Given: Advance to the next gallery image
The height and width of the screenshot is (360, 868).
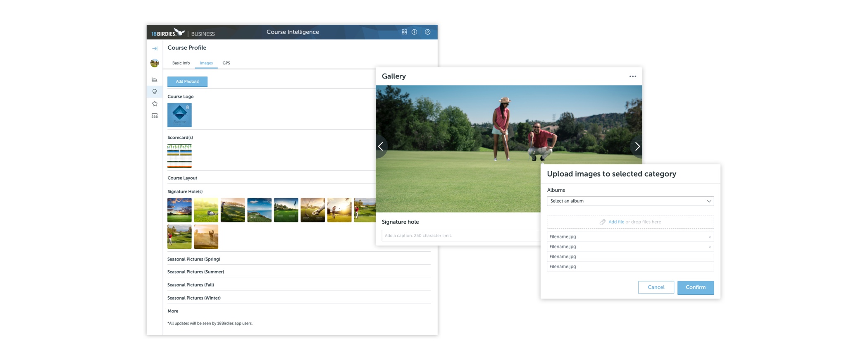Looking at the screenshot, I should coord(637,146).
